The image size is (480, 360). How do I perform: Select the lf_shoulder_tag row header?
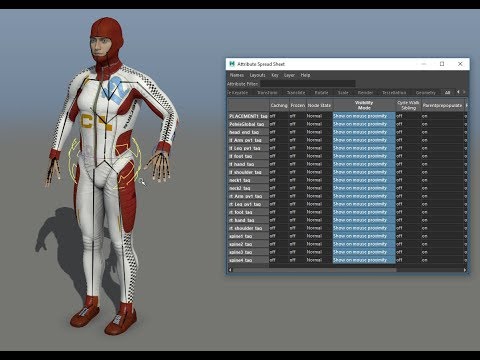click(x=248, y=172)
